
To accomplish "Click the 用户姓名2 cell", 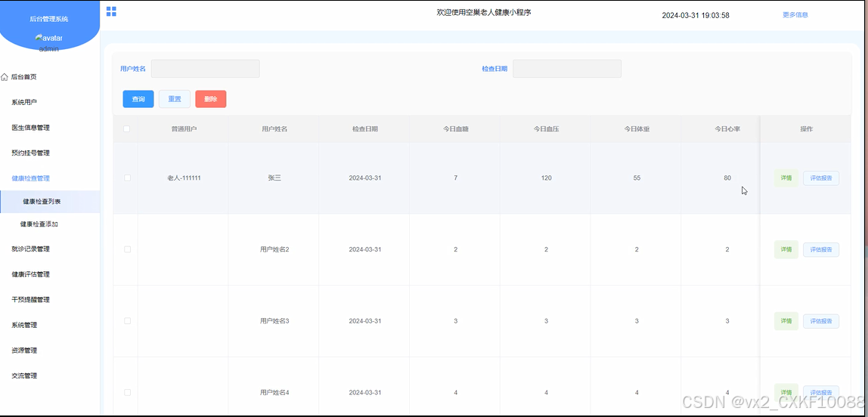I will pos(274,249).
